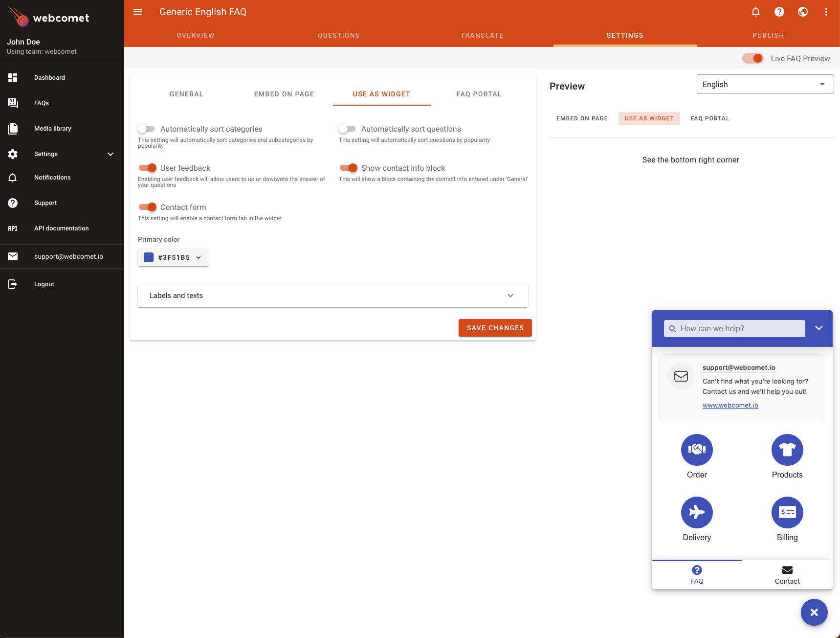Open the PUBLISH tab
This screenshot has height=638, width=840.
768,35
